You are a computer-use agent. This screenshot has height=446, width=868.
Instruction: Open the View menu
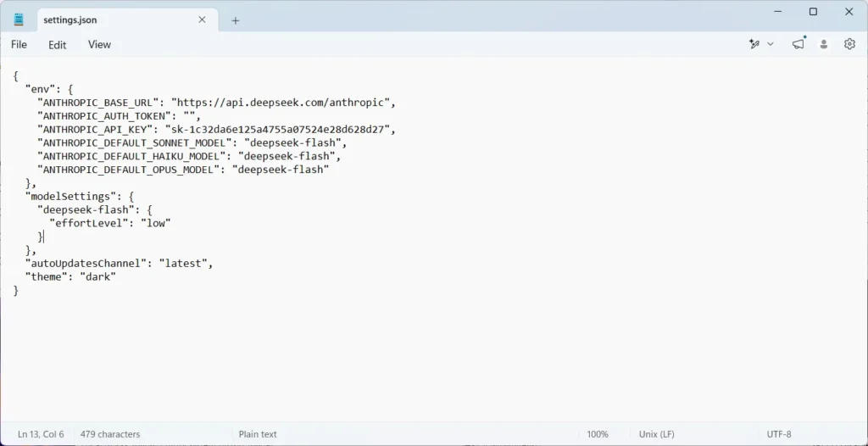pos(100,44)
